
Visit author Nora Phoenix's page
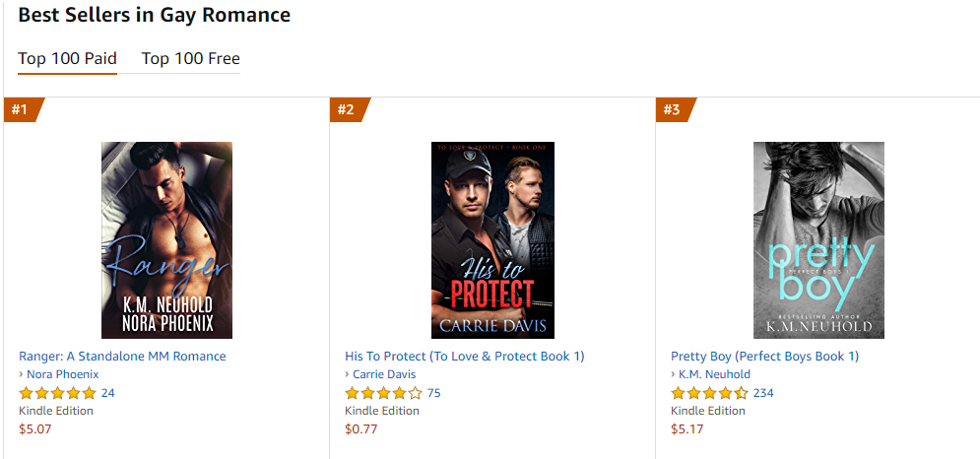pyautogui.click(x=63, y=374)
